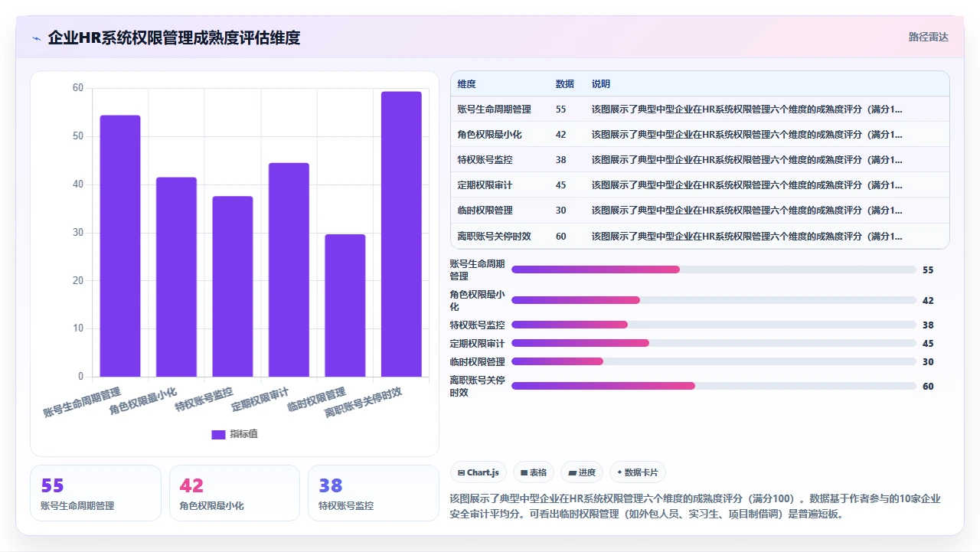Click the 角色权限最小化 bar in chart
The height and width of the screenshot is (552, 980).
[176, 277]
